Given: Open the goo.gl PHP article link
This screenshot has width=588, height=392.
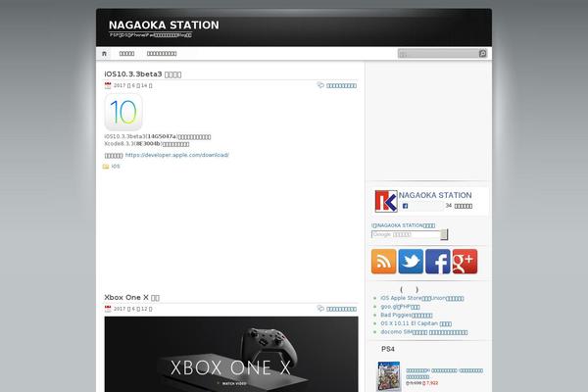Looking at the screenshot, I should (400, 307).
